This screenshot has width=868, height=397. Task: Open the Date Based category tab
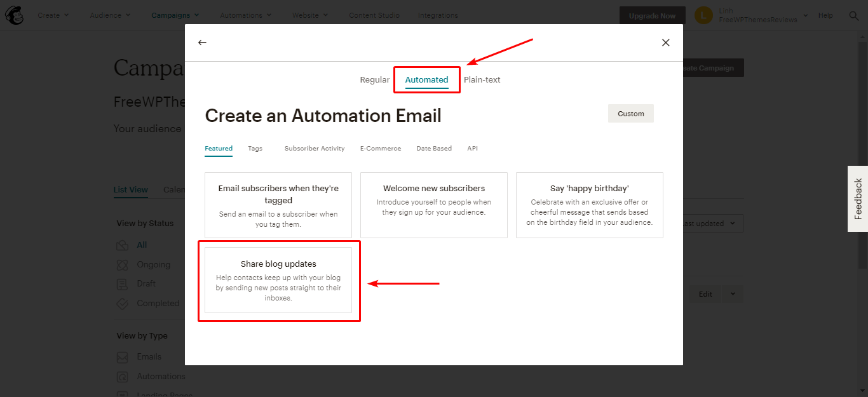434,149
